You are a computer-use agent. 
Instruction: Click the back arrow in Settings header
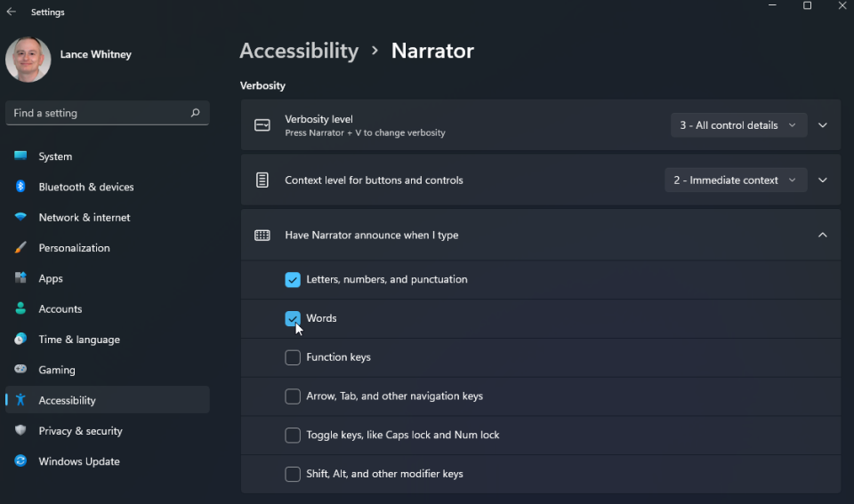12,12
